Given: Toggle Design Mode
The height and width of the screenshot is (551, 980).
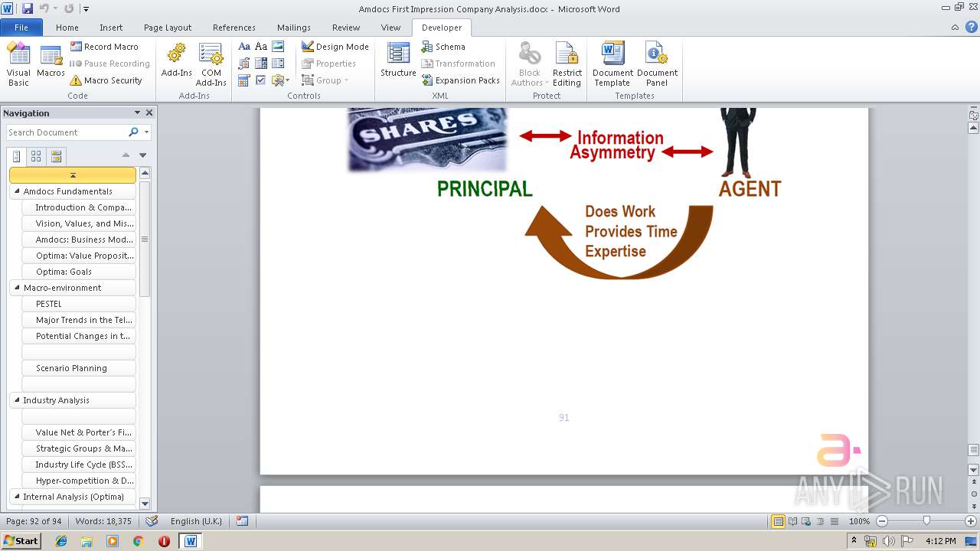Looking at the screenshot, I should click(x=335, y=47).
